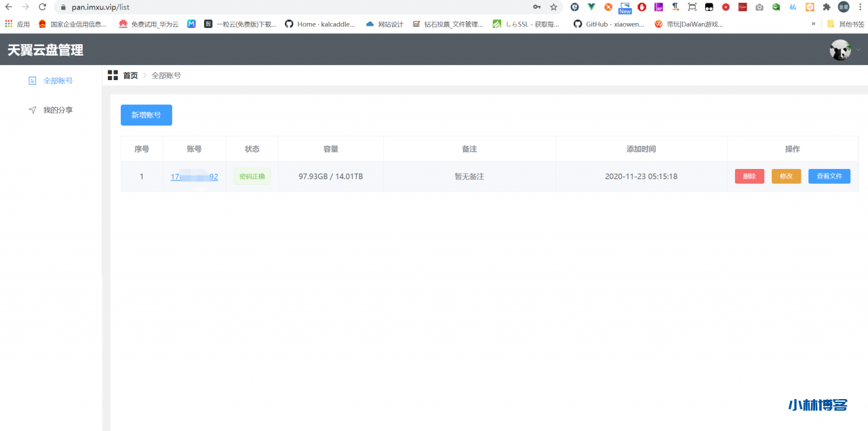Open the browser Extensions puzzle icon

(827, 7)
